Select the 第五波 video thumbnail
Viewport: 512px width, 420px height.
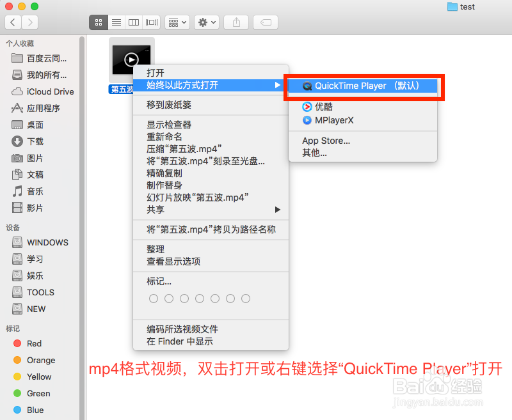tap(131, 59)
